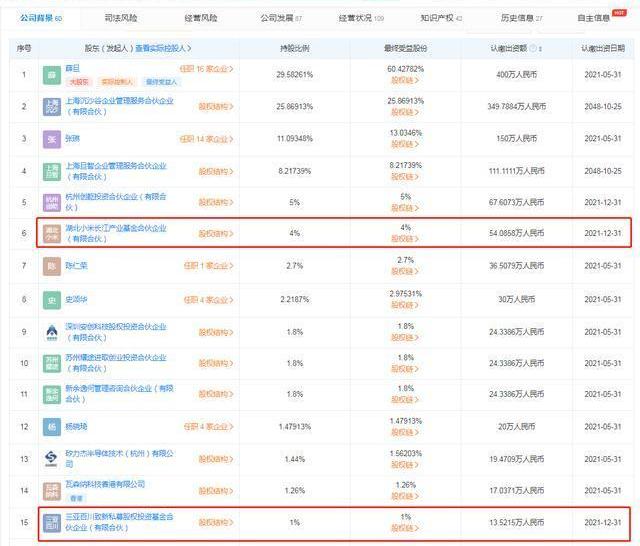
Task: Open 股权结构 for row 9 深圳安创
Action: click(216, 332)
